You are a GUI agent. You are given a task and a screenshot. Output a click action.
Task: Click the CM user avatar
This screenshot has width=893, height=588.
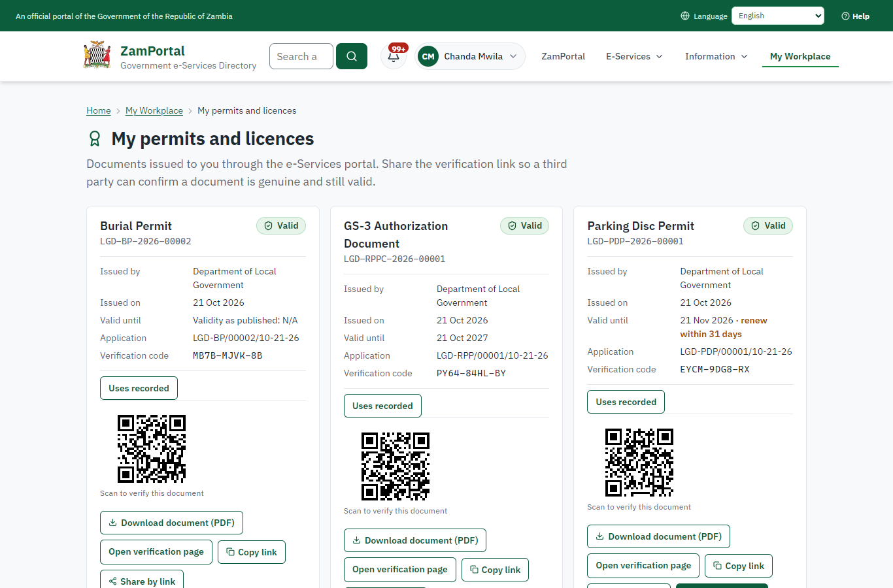pos(428,56)
